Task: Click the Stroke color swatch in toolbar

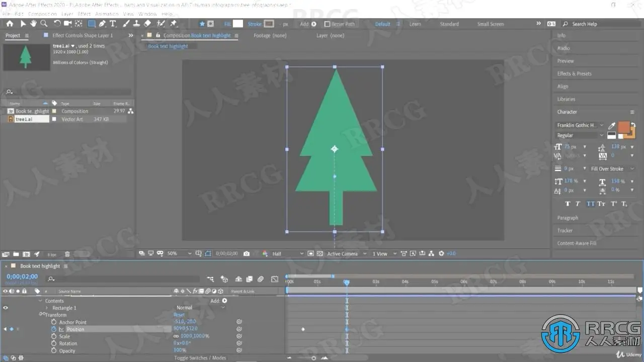Action: tap(269, 24)
